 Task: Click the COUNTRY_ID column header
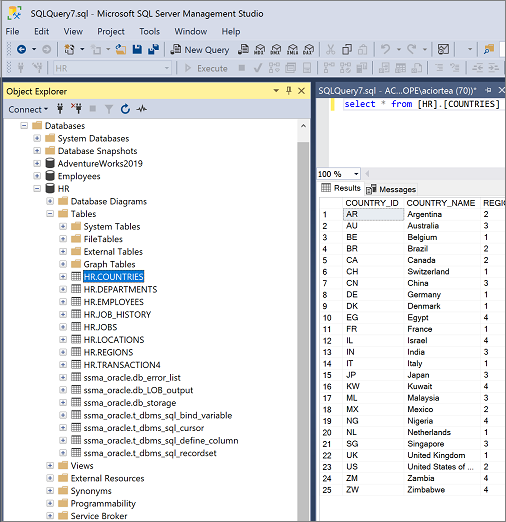point(372,203)
